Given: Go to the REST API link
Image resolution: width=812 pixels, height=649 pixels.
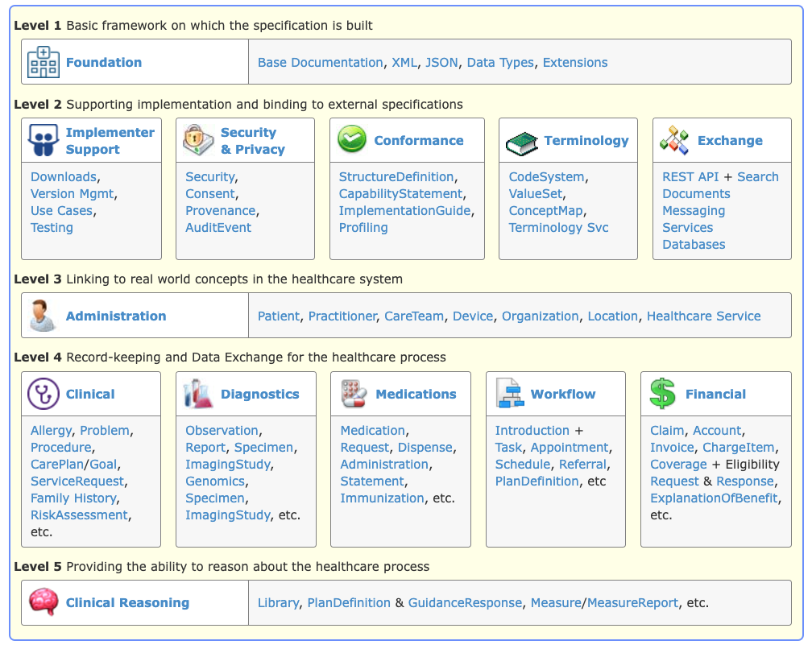Looking at the screenshot, I should (690, 177).
